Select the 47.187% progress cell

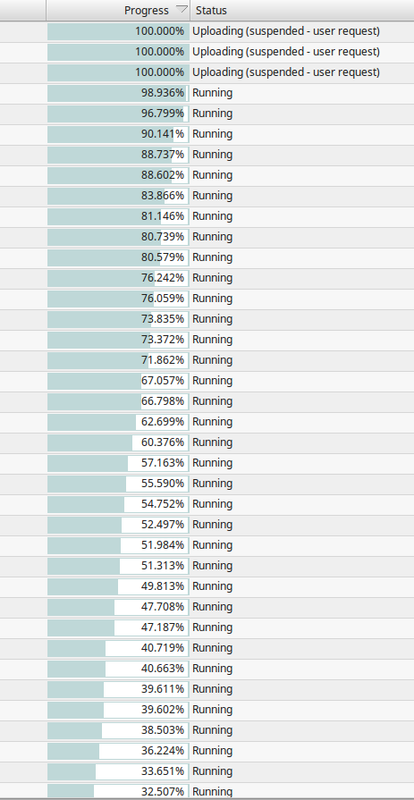pyautogui.click(x=118, y=627)
